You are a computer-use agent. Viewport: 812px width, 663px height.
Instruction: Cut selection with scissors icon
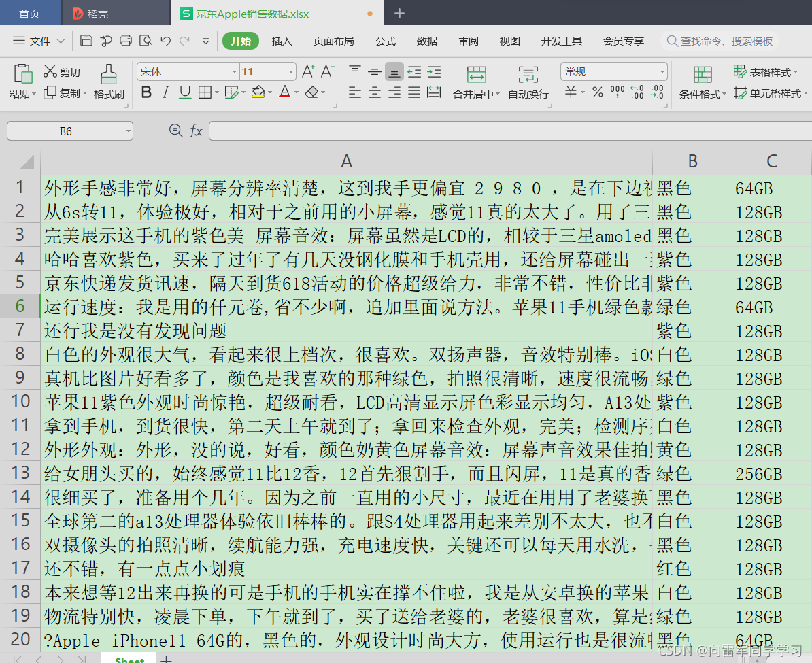(50, 71)
